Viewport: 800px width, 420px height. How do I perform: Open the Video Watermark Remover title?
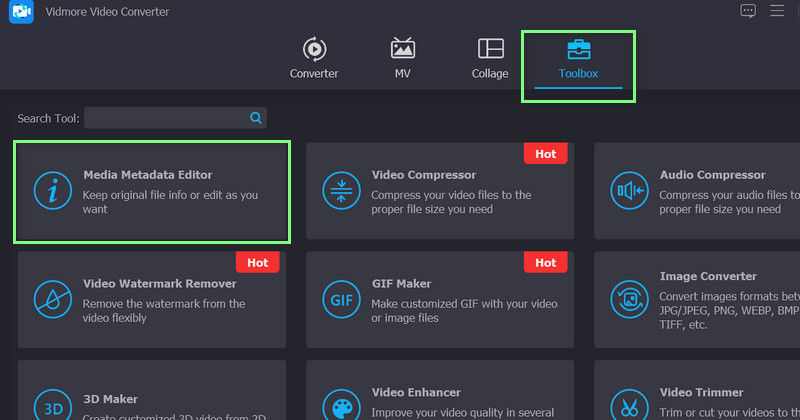[159, 283]
